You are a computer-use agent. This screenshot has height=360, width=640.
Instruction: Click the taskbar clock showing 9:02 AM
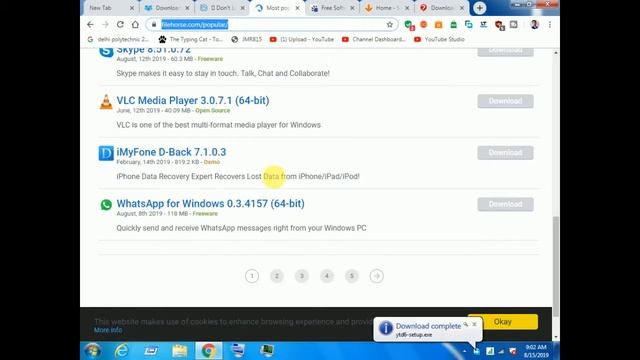coord(536,351)
